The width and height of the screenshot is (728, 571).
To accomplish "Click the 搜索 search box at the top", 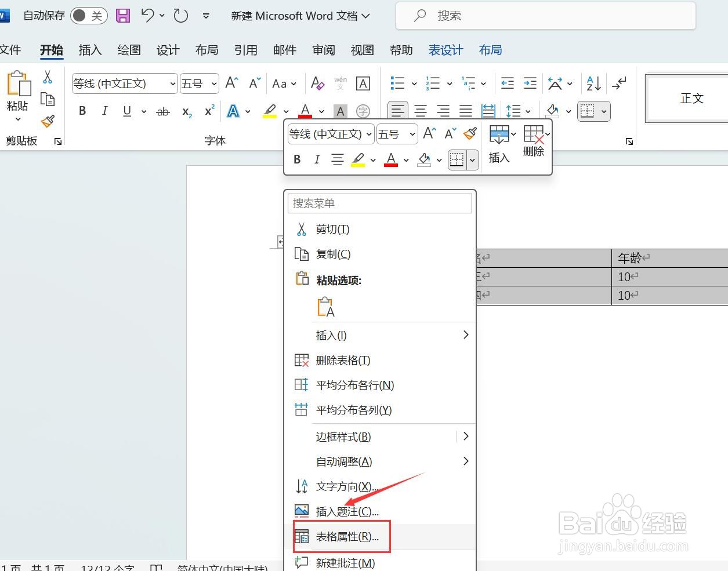I will [545, 16].
